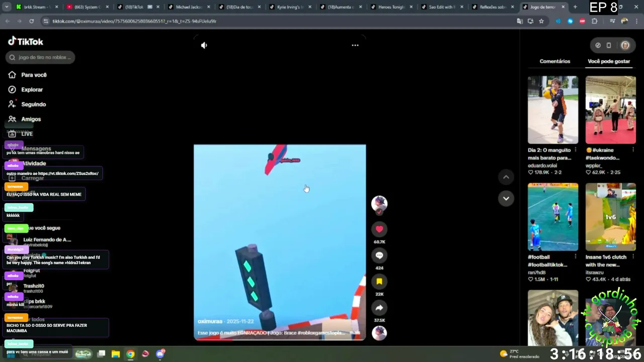Close the Jogo de terror tab

point(563,7)
